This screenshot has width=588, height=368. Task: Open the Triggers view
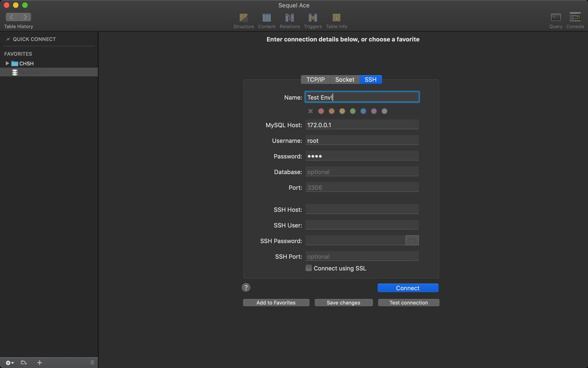(313, 21)
